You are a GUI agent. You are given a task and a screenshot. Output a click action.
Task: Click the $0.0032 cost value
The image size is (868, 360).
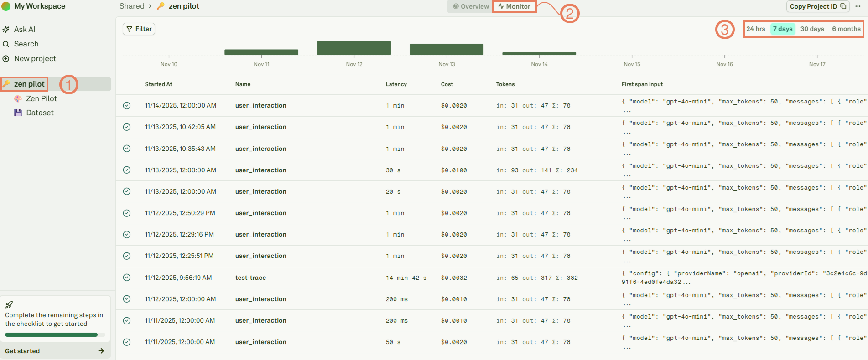click(454, 278)
